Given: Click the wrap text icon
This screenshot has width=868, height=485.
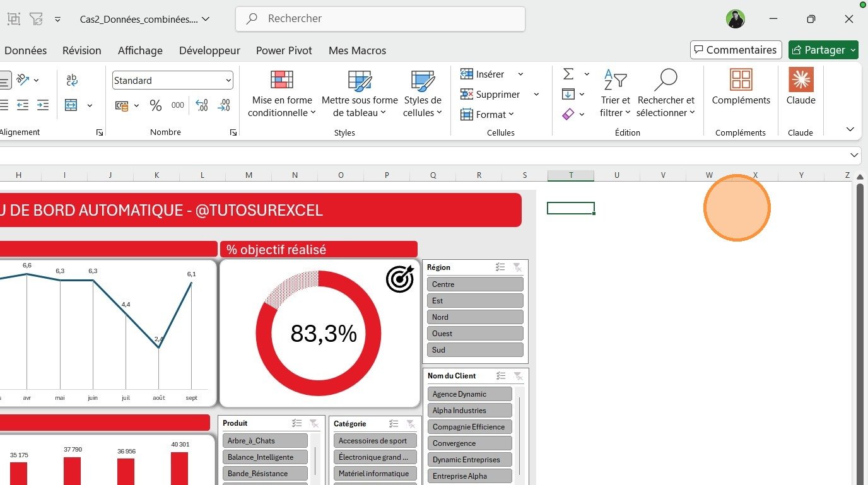Looking at the screenshot, I should pyautogui.click(x=72, y=80).
